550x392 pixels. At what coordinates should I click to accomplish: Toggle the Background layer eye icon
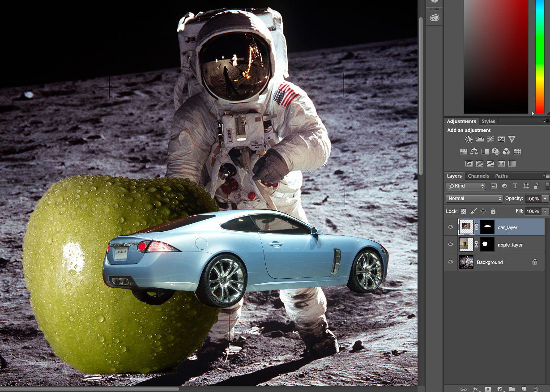(451, 262)
